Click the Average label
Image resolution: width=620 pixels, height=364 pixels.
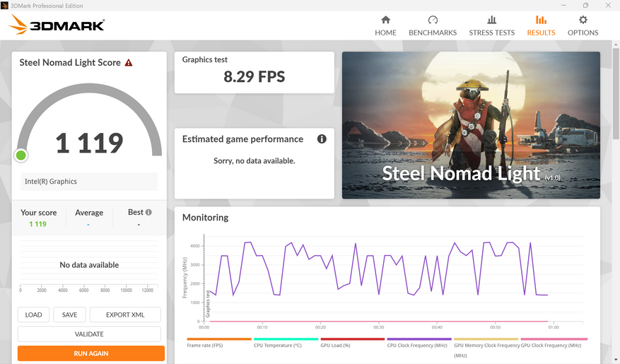click(x=89, y=213)
